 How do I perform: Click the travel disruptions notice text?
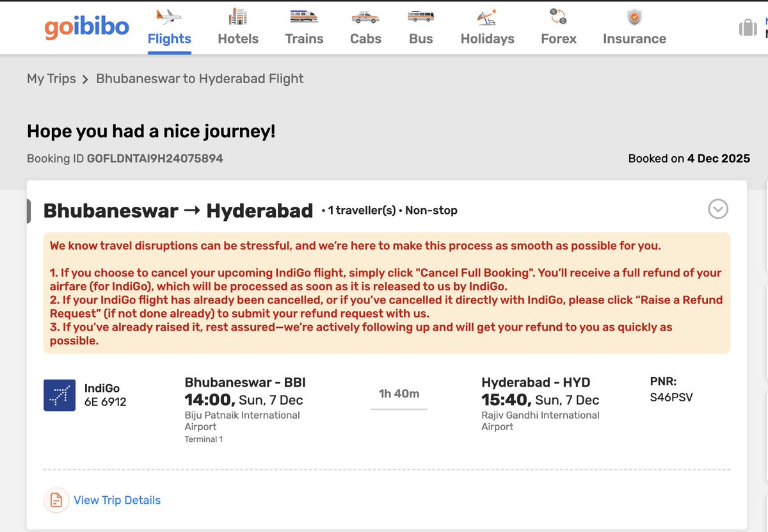[x=387, y=293]
